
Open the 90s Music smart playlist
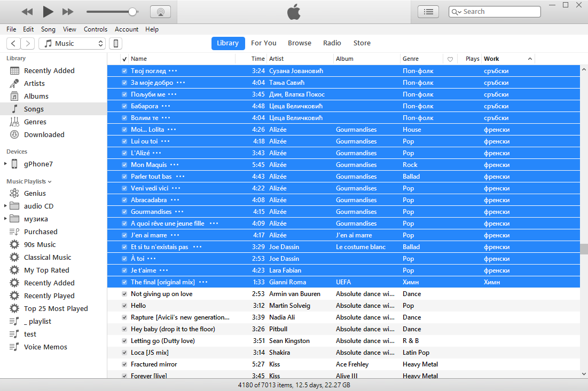(40, 244)
